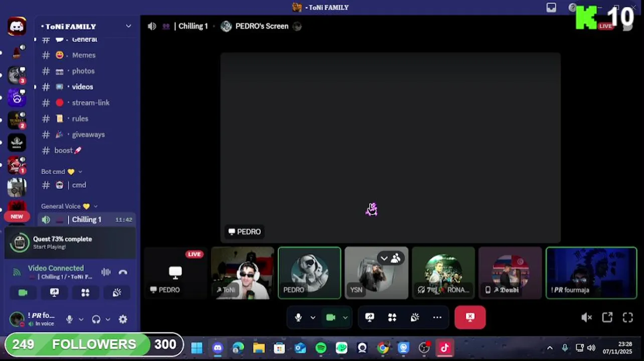This screenshot has width=644, height=361.
Task: Open the purple server icon in server list
Action: (x=17, y=98)
